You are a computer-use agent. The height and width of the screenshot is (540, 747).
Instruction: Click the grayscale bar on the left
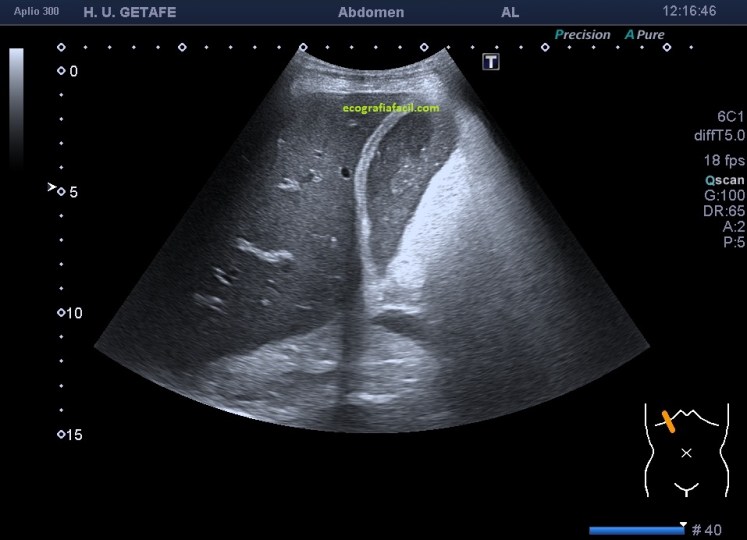tap(16, 106)
